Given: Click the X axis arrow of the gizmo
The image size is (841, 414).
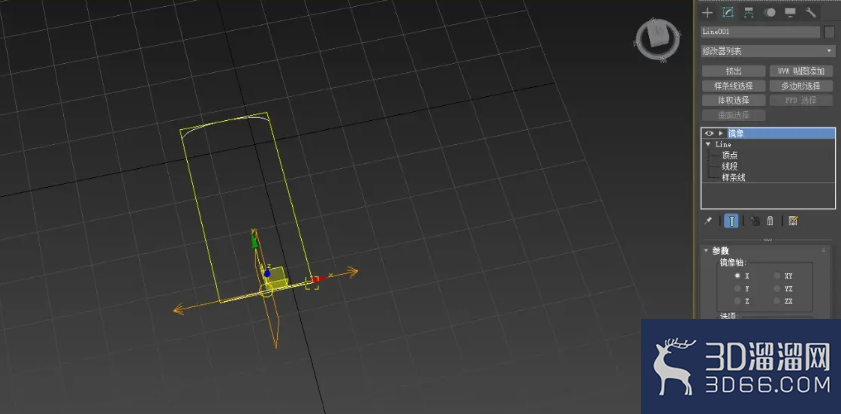Looking at the screenshot, I should [319, 278].
